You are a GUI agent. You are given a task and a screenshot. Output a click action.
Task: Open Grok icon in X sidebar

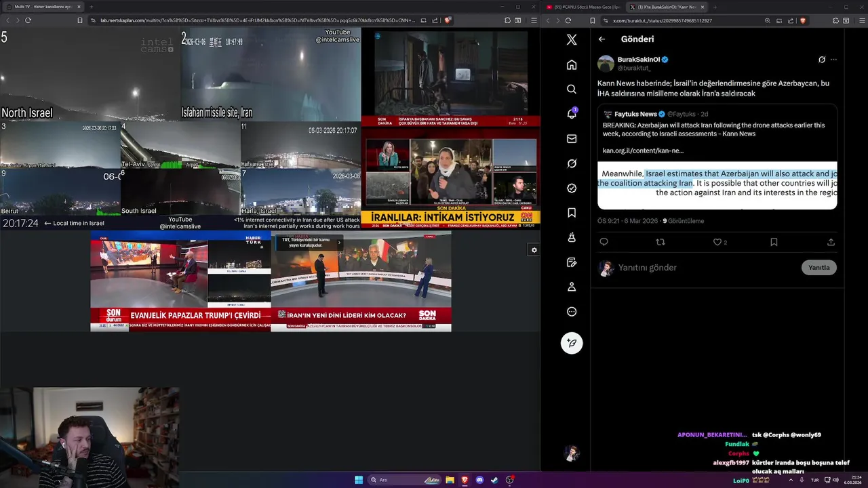point(572,163)
